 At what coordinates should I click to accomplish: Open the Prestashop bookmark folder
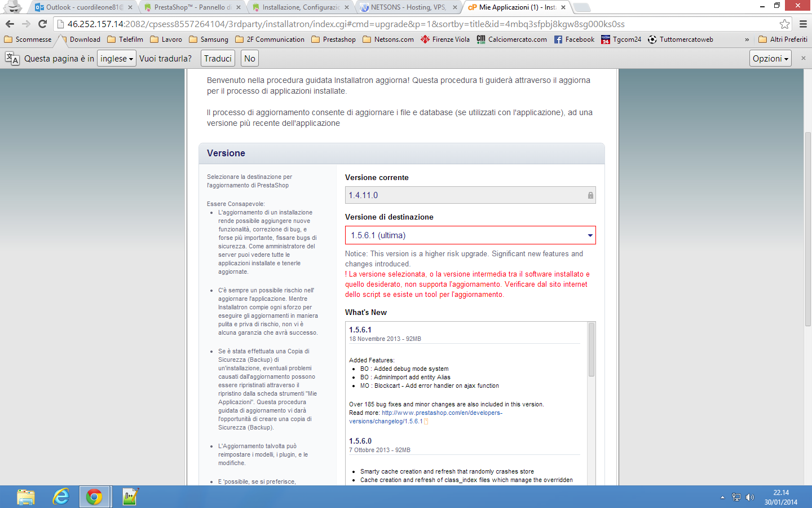click(333, 40)
